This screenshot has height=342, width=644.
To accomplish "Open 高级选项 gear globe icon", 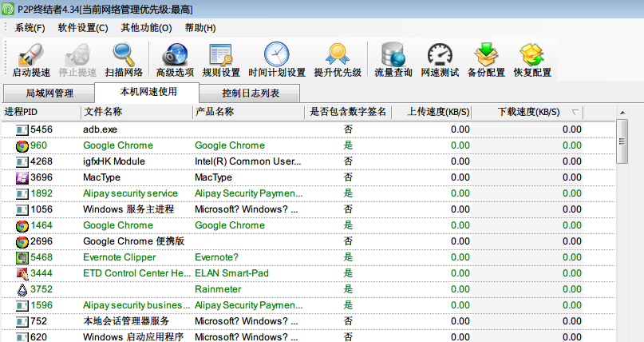I will coord(175,54).
